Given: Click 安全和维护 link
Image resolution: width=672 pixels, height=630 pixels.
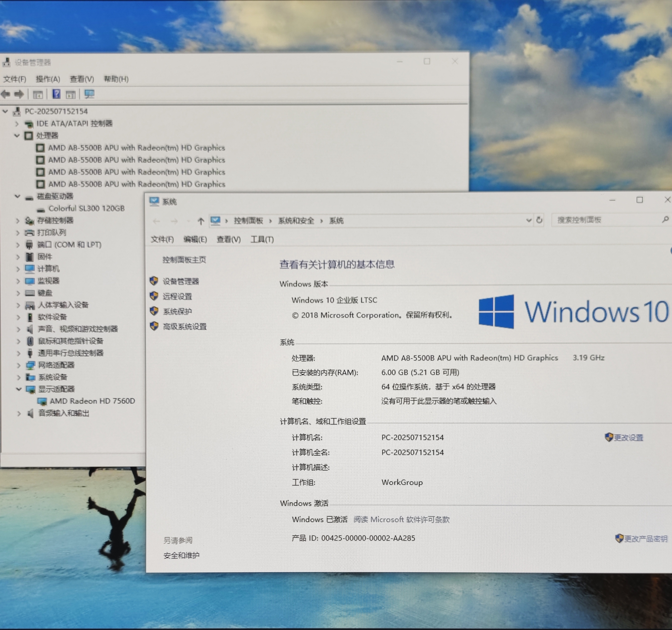Looking at the screenshot, I should click(182, 555).
